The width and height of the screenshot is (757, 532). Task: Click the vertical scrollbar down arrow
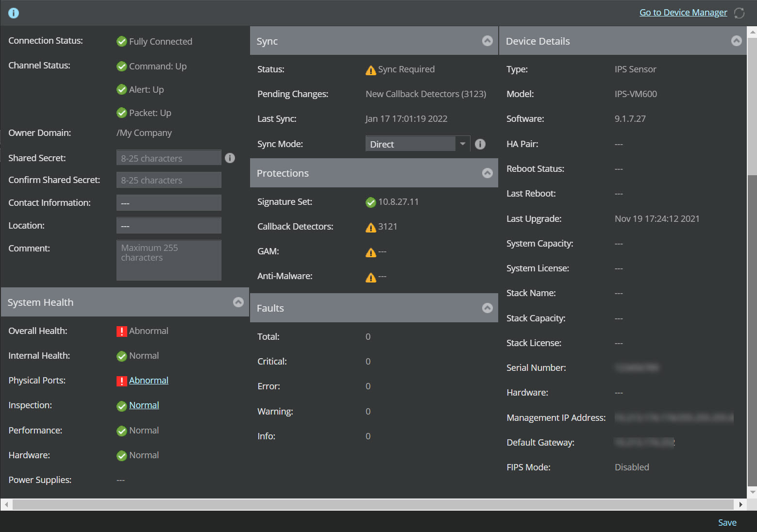(x=753, y=492)
